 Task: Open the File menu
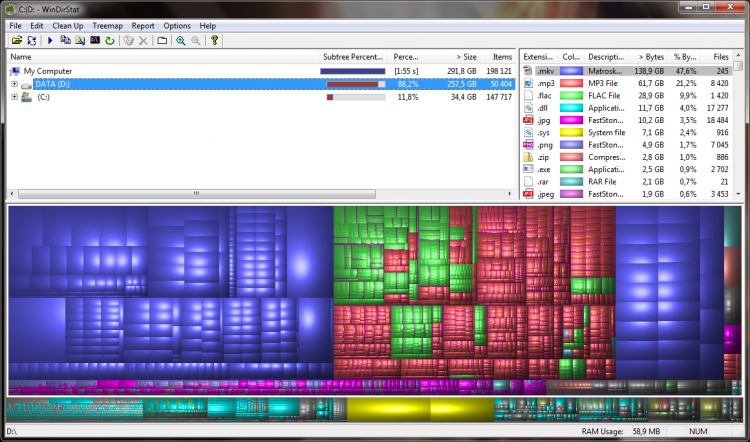[15, 26]
